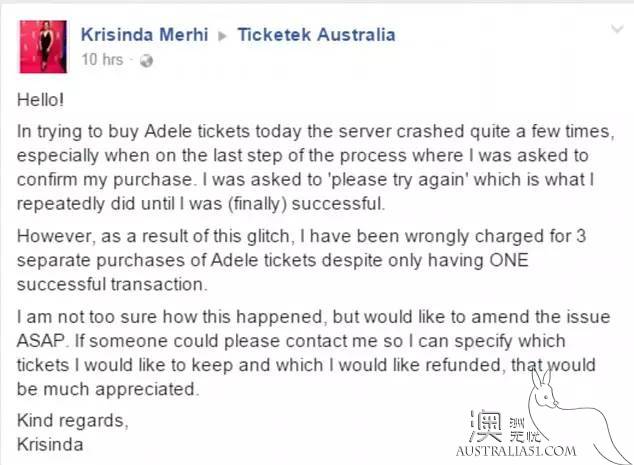The width and height of the screenshot is (634, 465).
Task: Click the AUSTRALIA51.COM watermark text
Action: coord(516,451)
